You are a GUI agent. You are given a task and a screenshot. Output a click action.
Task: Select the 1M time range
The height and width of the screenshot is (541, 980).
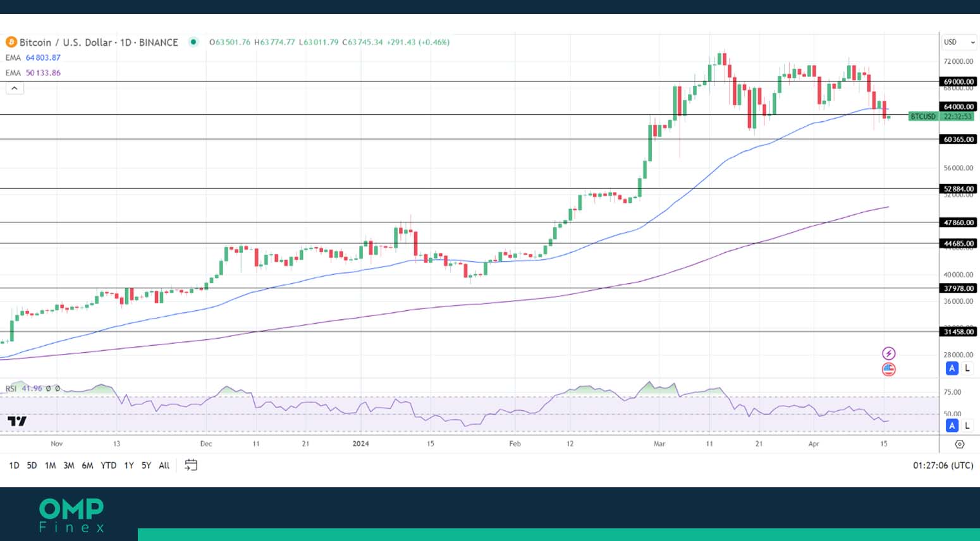[50, 466]
